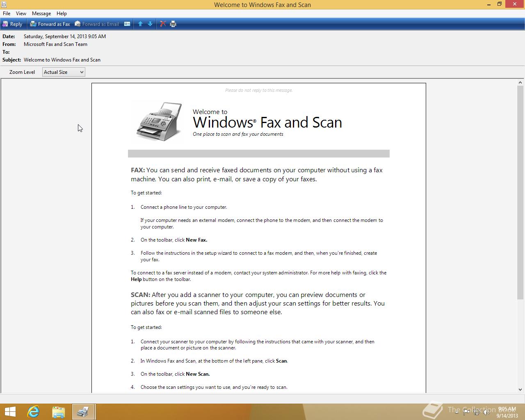The height and width of the screenshot is (420, 525).
Task: Click the vertical scrollbar thumb
Action: [x=520, y=192]
